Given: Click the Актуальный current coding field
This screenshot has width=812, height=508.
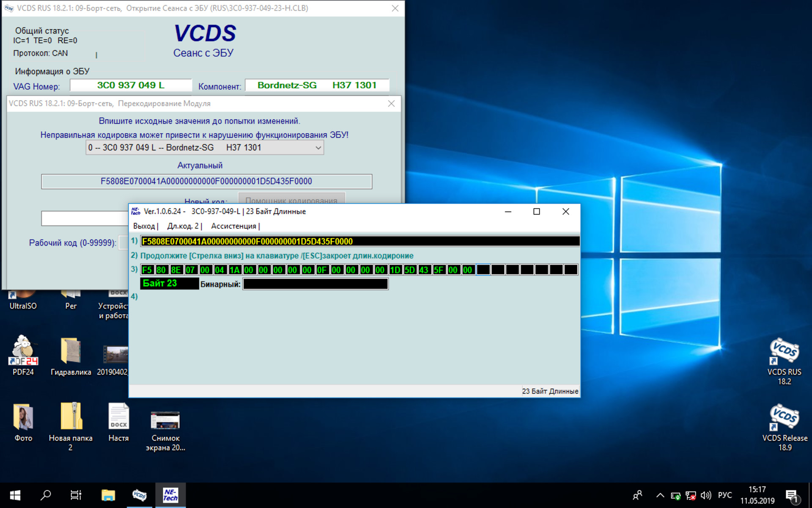Looking at the screenshot, I should (x=206, y=182).
